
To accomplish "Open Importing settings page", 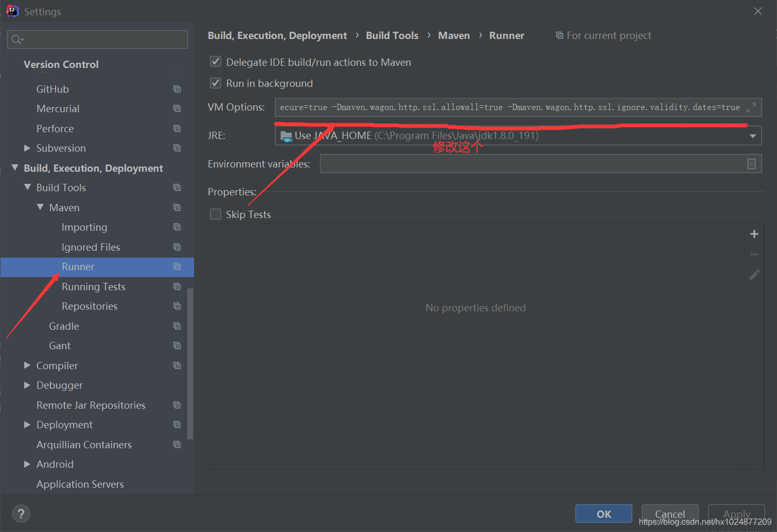I will point(84,227).
